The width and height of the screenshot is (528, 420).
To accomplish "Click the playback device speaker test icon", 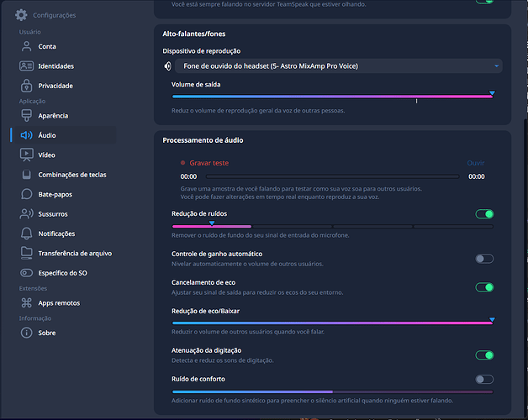I will [x=167, y=66].
